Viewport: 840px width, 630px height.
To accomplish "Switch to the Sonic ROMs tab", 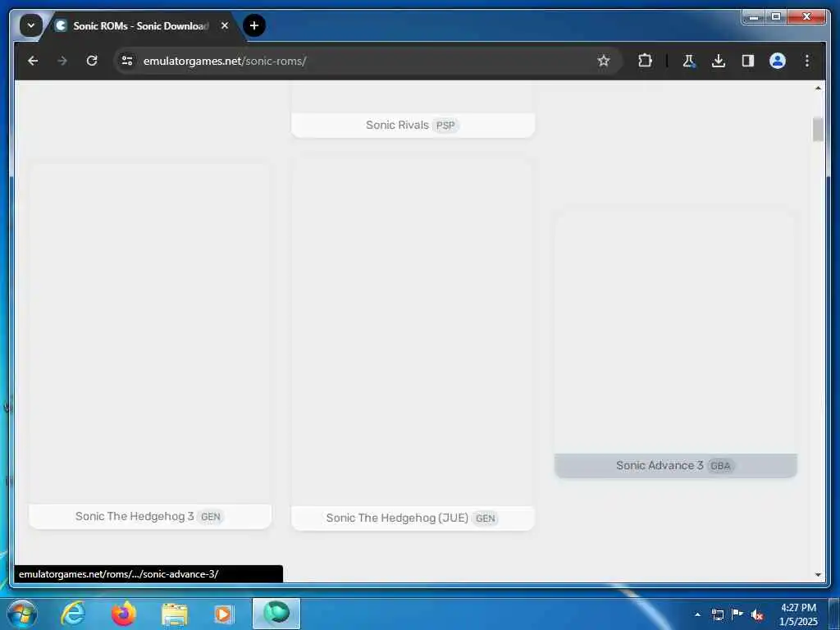I will pos(139,25).
